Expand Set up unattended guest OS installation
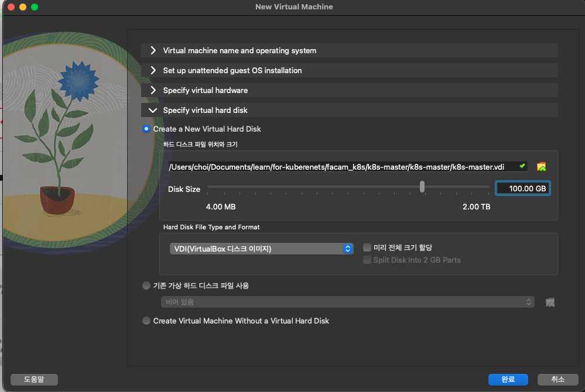The height and width of the screenshot is (392, 585). coord(349,70)
